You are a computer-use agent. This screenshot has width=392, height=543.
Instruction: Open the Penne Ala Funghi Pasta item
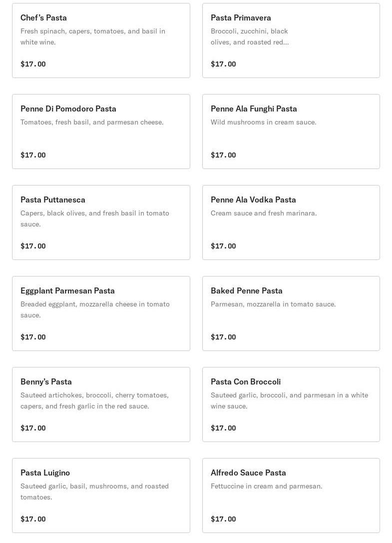tap(291, 131)
